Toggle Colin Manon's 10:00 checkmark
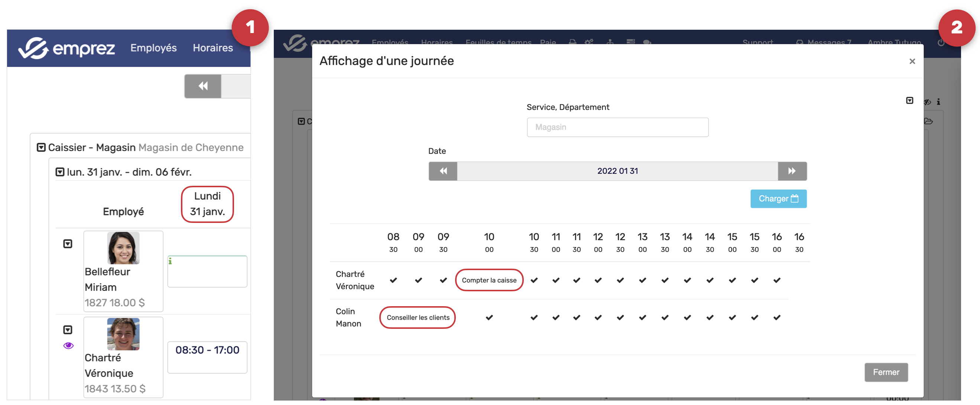This screenshot has height=405, width=980. [489, 318]
